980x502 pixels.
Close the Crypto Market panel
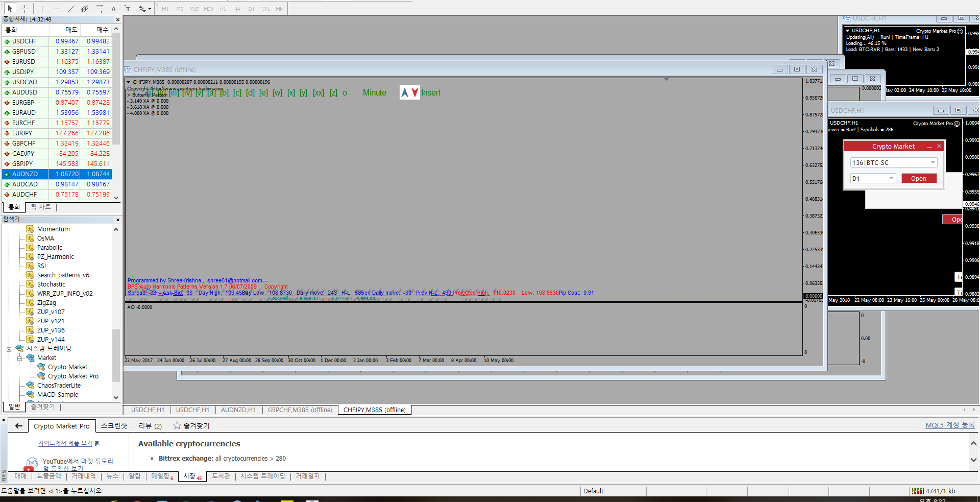pos(939,147)
